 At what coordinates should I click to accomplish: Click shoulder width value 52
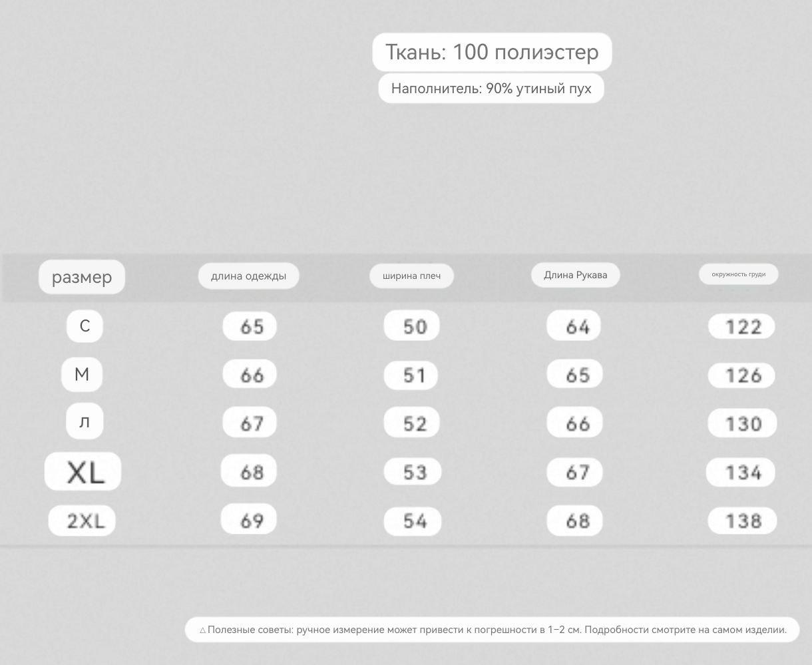(x=412, y=423)
